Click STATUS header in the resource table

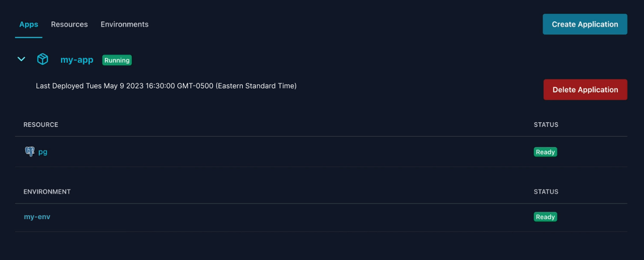coord(546,125)
